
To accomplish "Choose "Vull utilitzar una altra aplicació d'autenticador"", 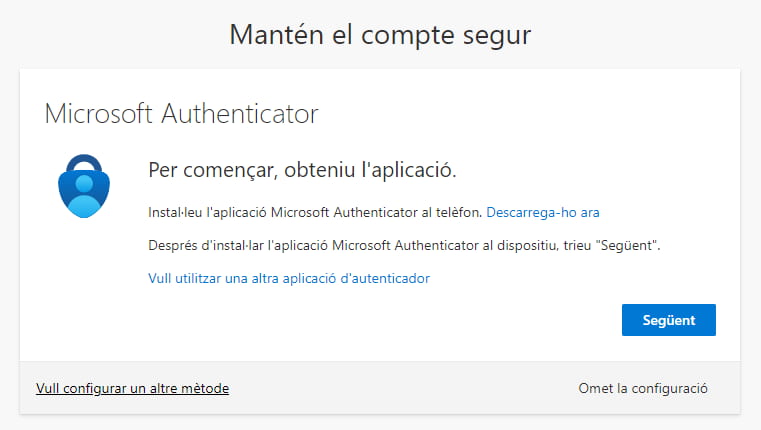I will [x=288, y=278].
